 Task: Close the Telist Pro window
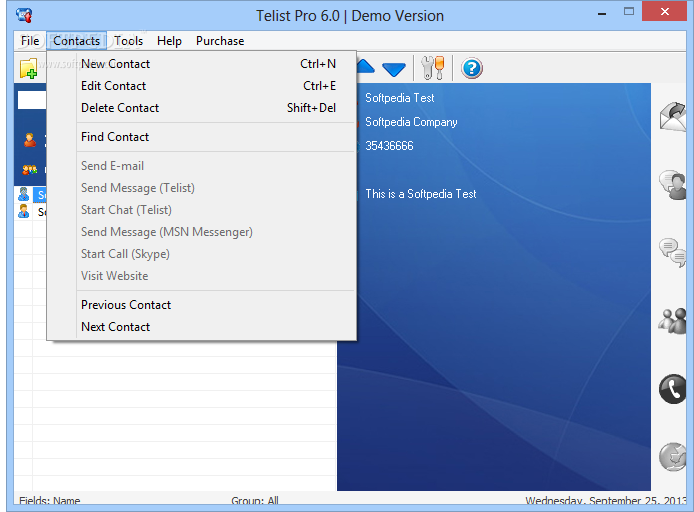664,12
